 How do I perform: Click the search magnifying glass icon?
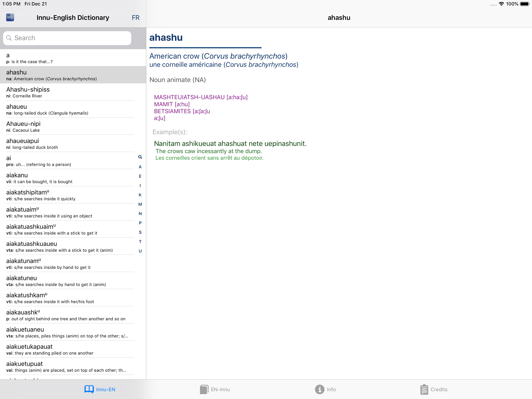9,38
